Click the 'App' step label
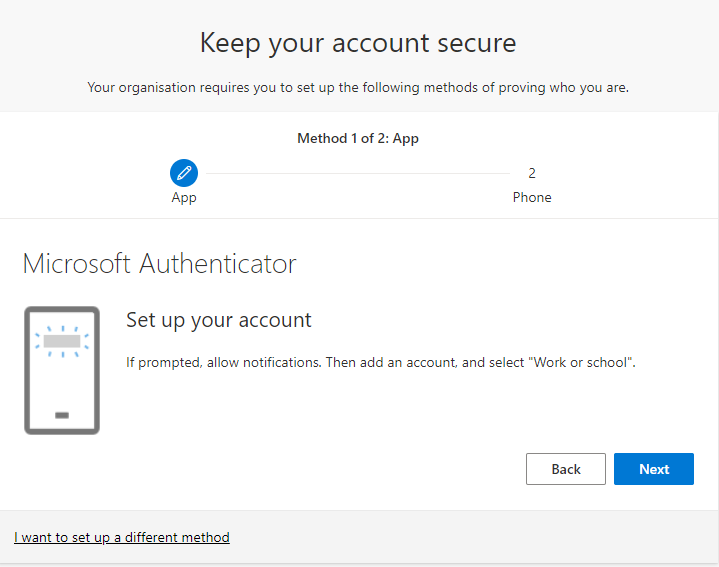 184,198
